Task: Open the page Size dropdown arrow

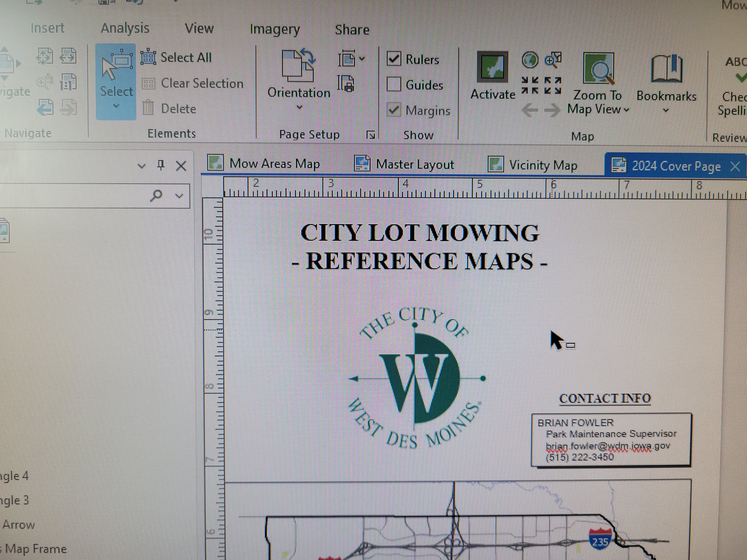Action: coord(362,59)
